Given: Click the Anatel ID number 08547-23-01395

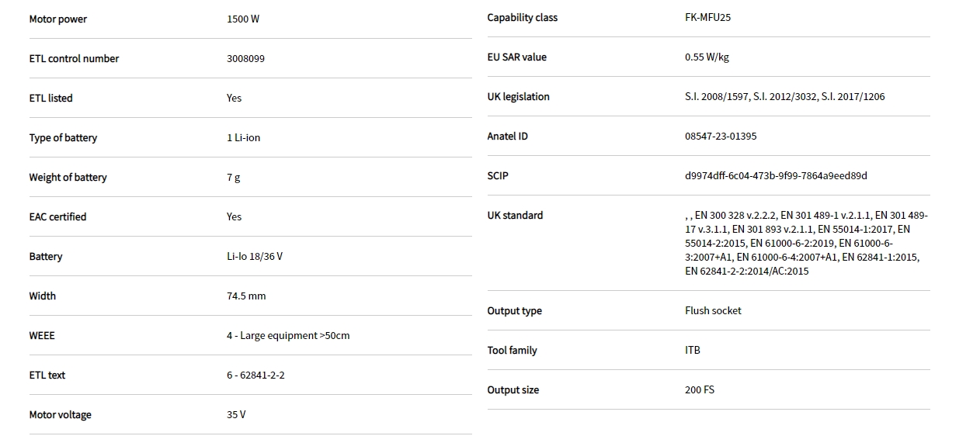Looking at the screenshot, I should 721,136.
